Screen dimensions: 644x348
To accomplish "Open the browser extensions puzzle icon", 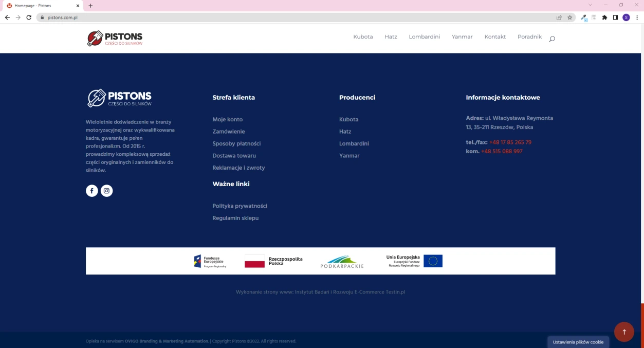I will click(x=604, y=17).
